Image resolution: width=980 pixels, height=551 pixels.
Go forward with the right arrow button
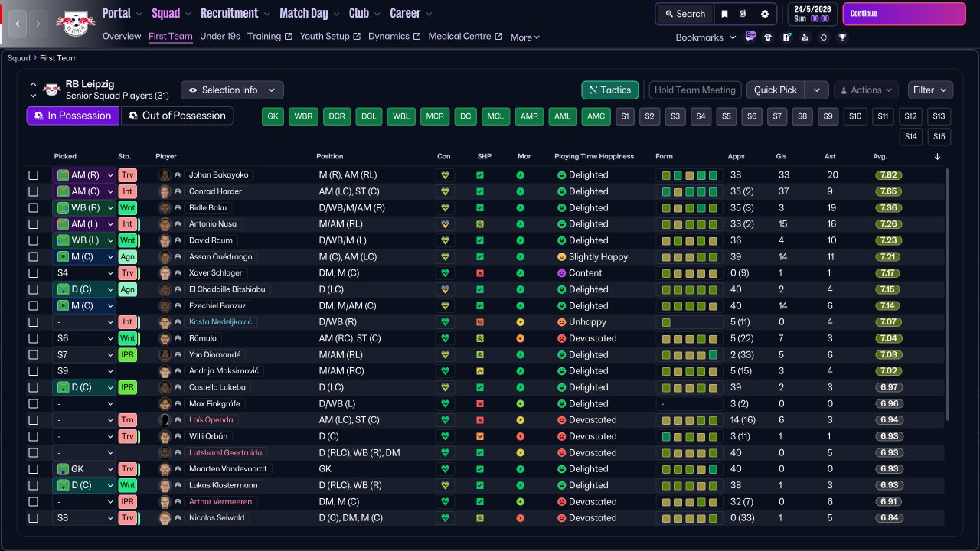click(38, 24)
